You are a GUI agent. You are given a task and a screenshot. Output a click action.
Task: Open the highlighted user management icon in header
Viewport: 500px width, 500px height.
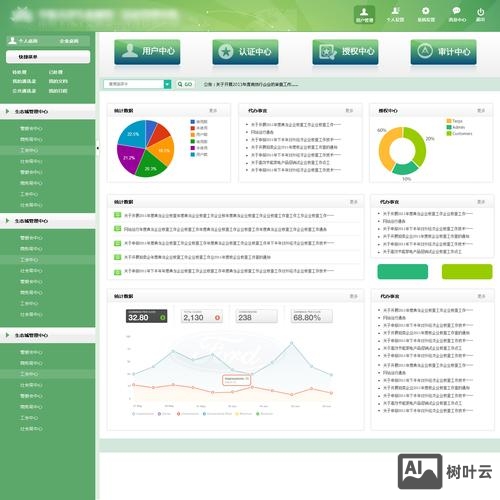click(x=364, y=15)
